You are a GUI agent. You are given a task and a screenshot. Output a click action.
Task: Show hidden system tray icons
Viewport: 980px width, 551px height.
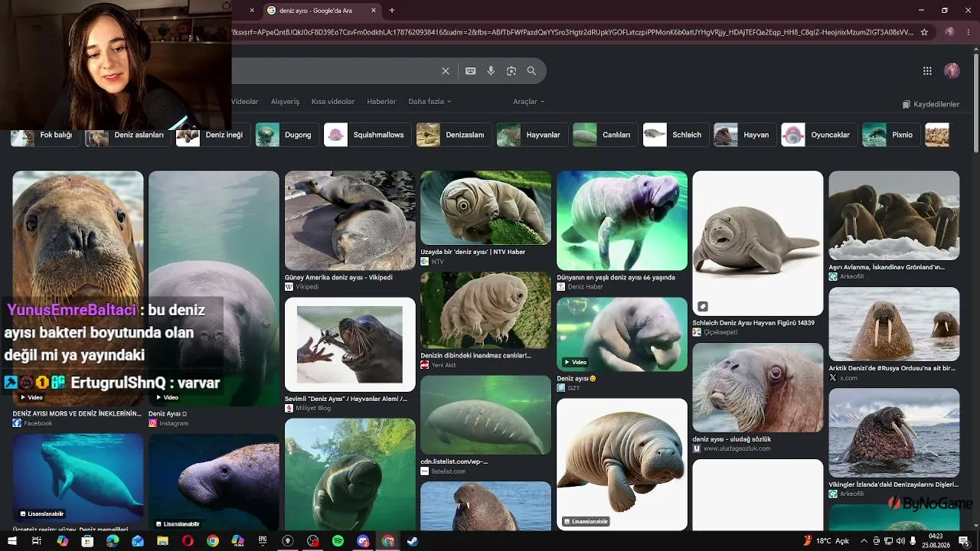[x=864, y=541]
